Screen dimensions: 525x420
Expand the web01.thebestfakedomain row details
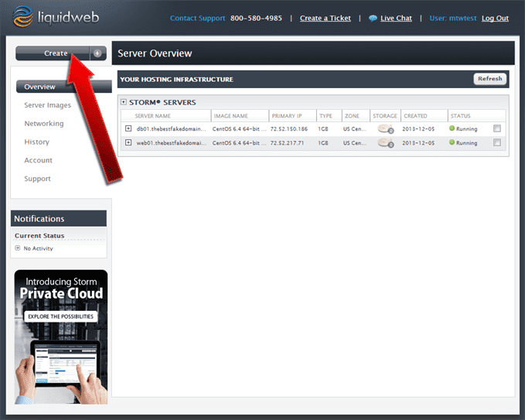tap(128, 142)
